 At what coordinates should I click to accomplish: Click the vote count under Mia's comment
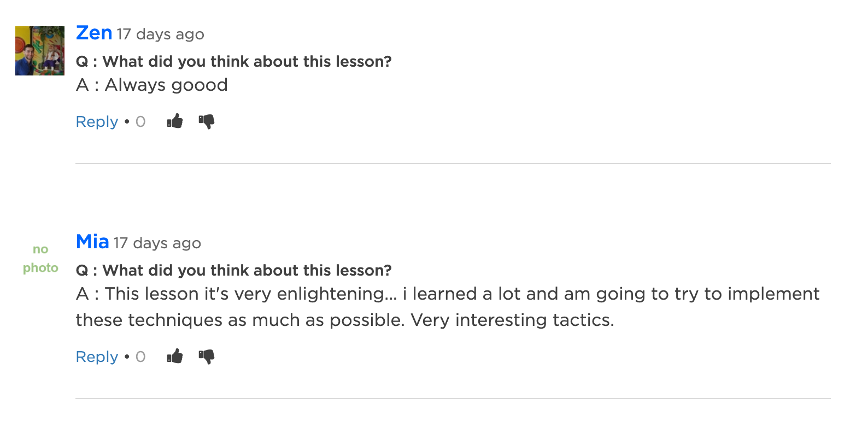pyautogui.click(x=140, y=357)
